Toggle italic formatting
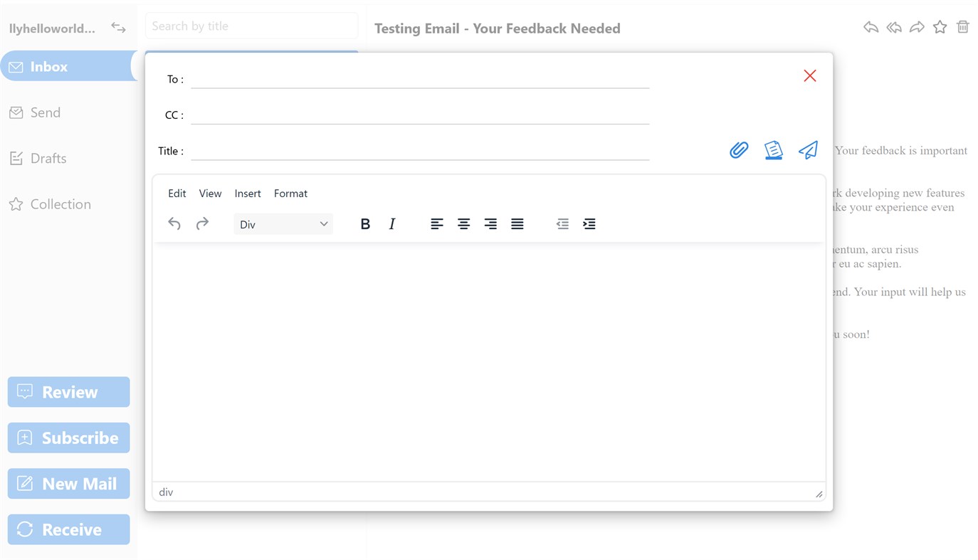The image size is (978, 560). (391, 223)
